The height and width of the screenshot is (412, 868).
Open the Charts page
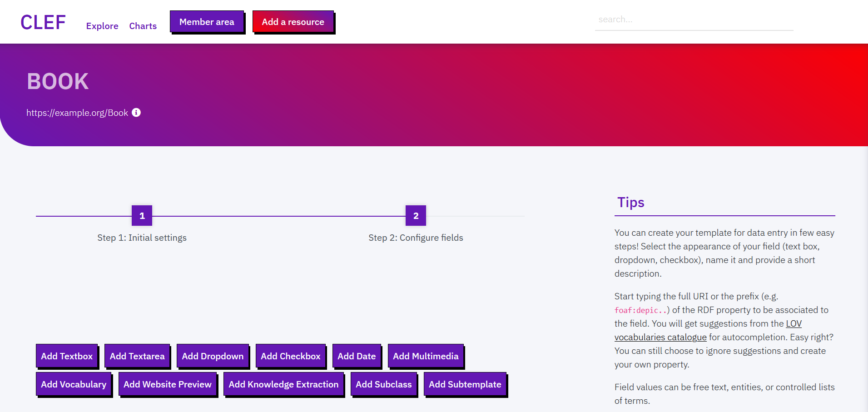tap(143, 26)
